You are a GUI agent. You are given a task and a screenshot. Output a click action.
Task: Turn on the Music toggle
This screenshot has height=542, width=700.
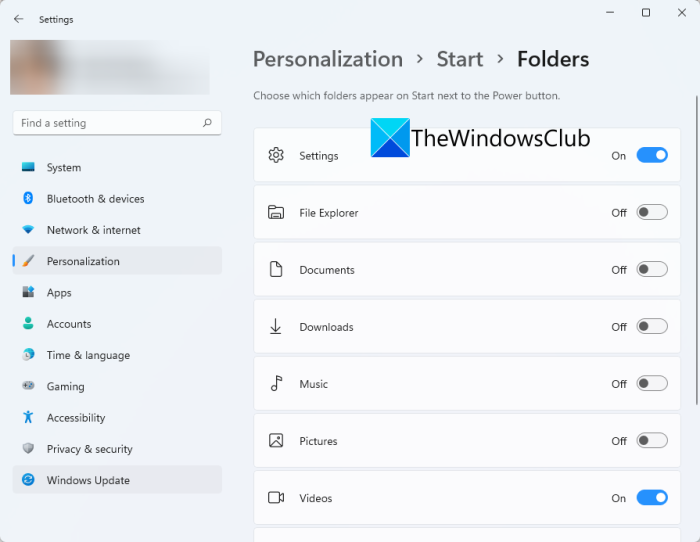tap(651, 383)
